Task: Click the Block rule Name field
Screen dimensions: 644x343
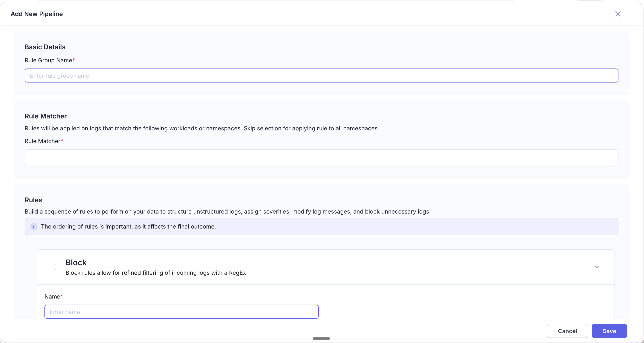Action: click(181, 312)
